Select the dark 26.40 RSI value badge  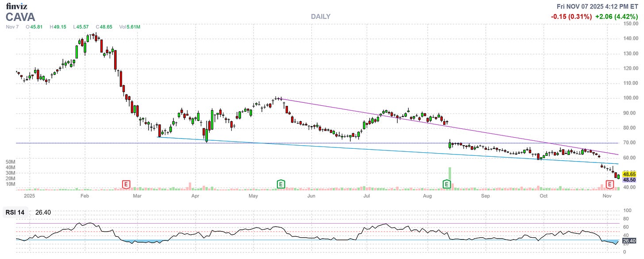click(x=628, y=240)
